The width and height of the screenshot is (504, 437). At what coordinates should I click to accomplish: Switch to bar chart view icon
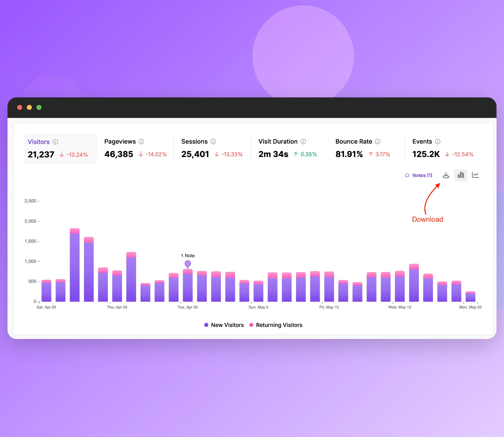coord(461,175)
